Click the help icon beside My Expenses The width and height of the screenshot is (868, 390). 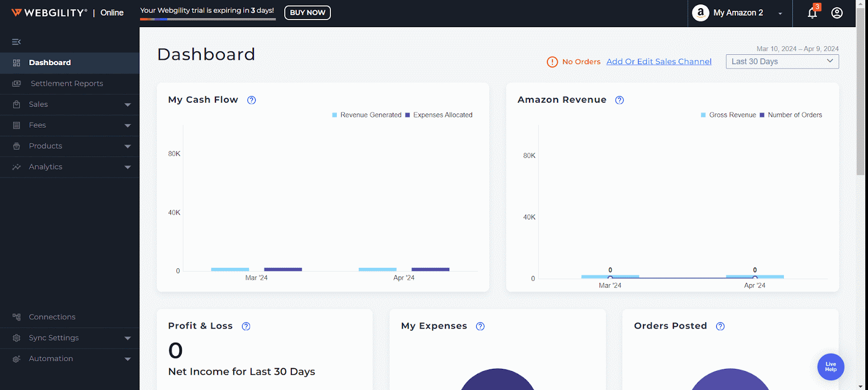480,326
